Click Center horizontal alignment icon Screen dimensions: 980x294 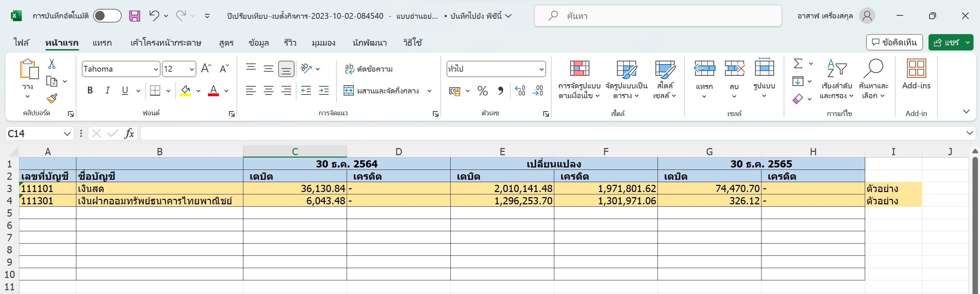point(269,91)
